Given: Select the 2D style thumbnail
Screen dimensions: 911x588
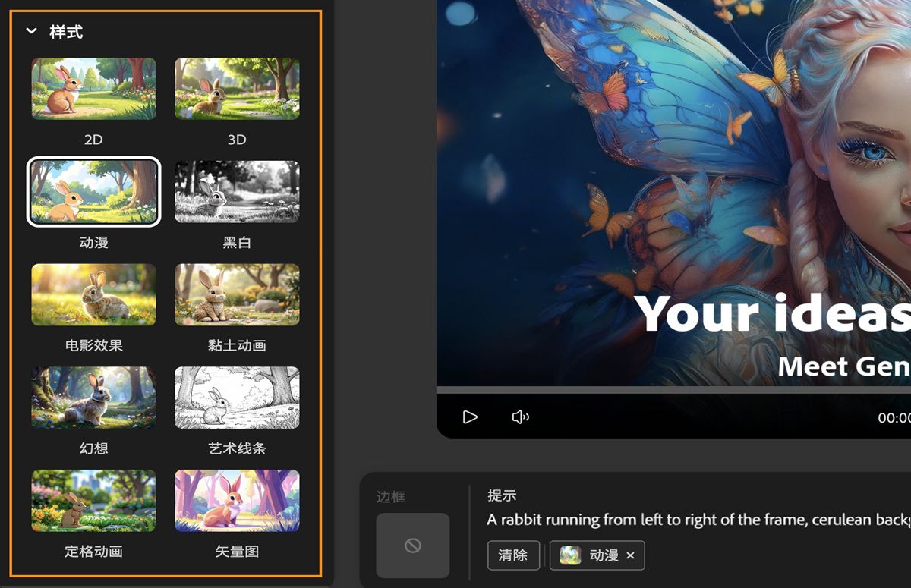Looking at the screenshot, I should [93, 89].
